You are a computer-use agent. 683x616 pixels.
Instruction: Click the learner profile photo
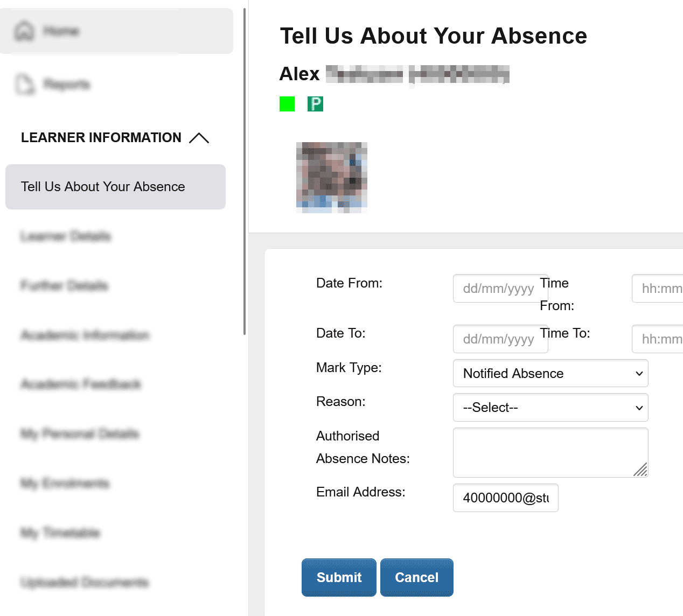332,177
